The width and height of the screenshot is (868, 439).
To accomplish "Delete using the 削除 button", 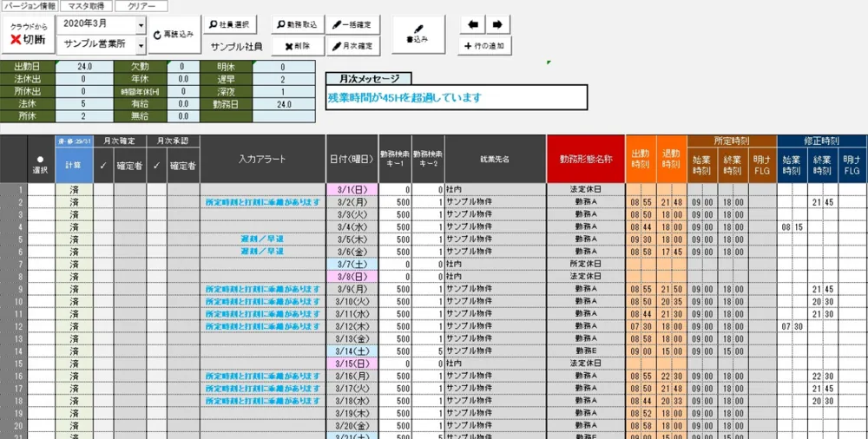I will [x=298, y=47].
